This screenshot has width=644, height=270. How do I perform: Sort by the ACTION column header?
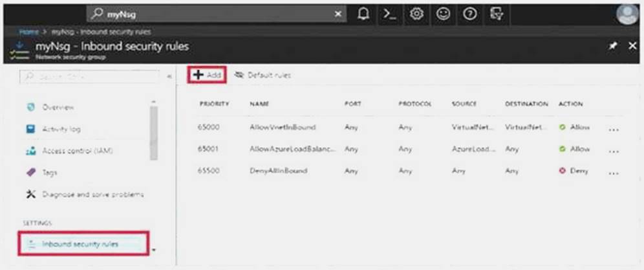(x=570, y=104)
